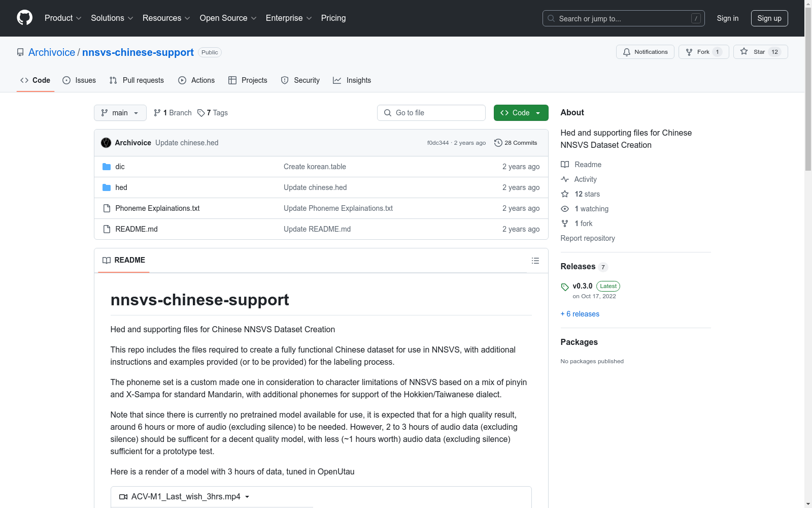Select the Code tab
812x508 pixels.
click(35, 80)
